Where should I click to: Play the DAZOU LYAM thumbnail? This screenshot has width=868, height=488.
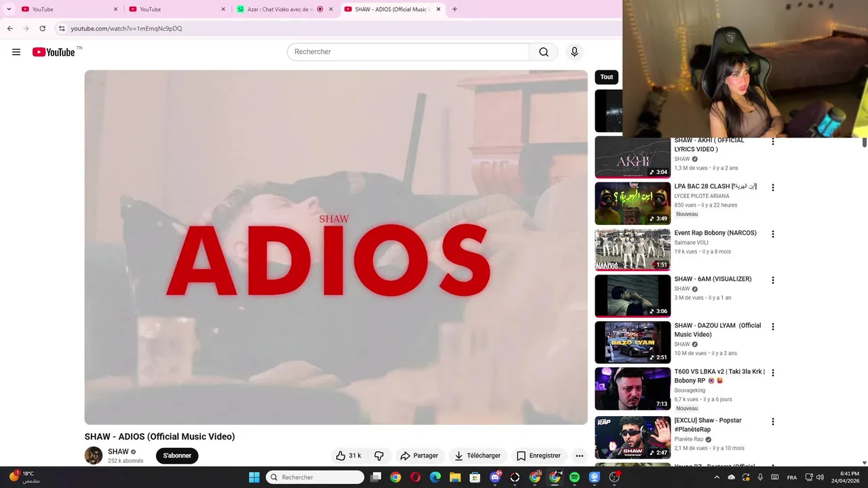[633, 342]
